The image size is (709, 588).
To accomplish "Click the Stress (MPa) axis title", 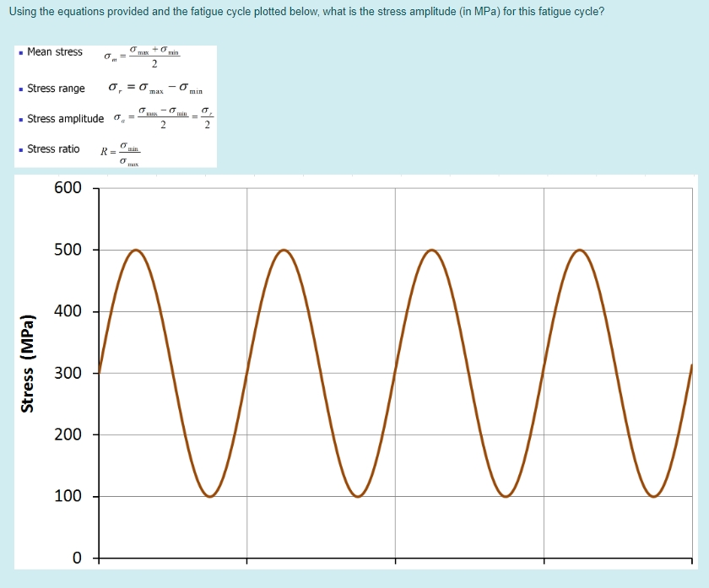I will pyautogui.click(x=30, y=364).
